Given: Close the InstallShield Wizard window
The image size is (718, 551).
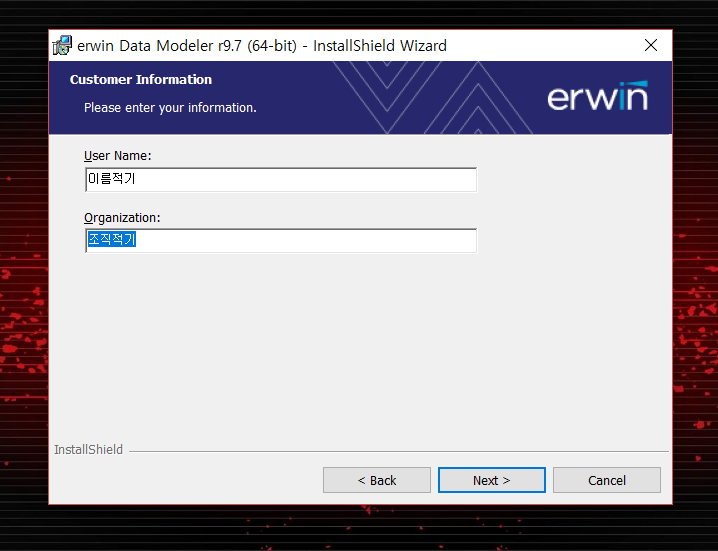Looking at the screenshot, I should 651,45.
